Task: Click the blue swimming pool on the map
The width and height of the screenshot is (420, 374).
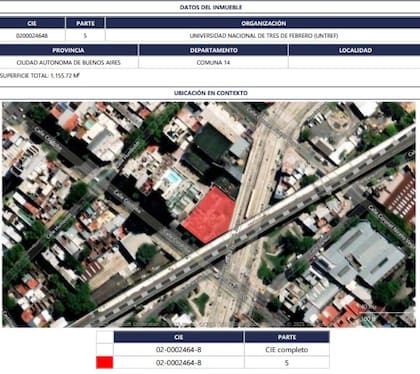Action: [174, 177]
